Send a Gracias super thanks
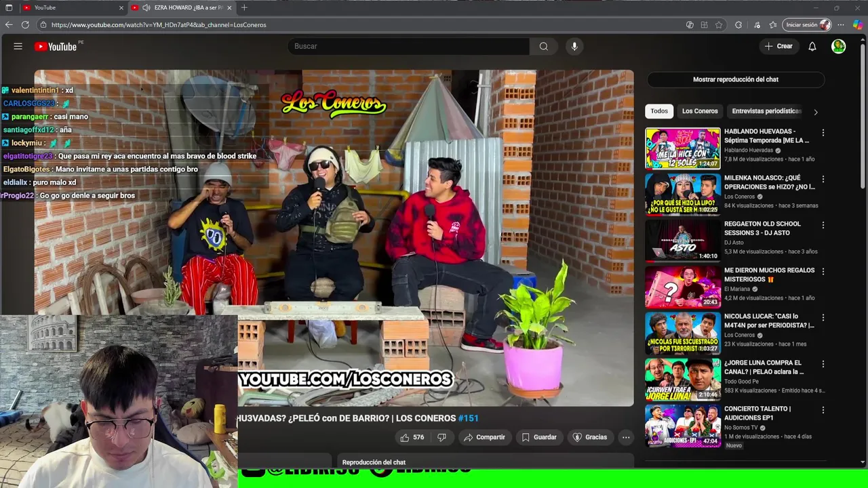This screenshot has height=488, width=868. 590,437
